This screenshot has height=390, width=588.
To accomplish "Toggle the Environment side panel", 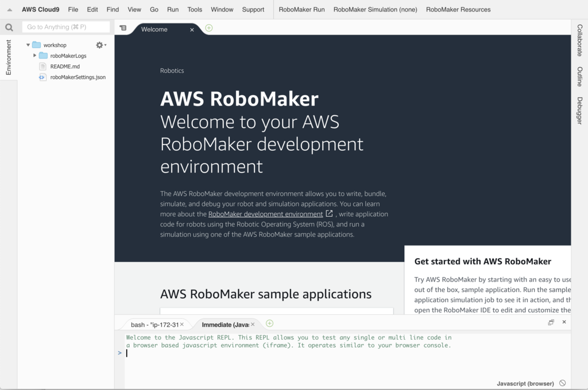I will [8, 57].
